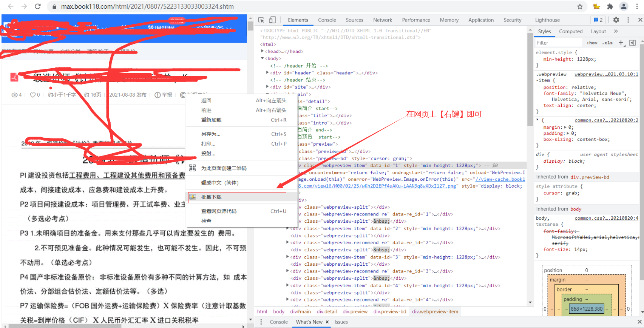Screen dimensions: 644x328
Task: Select div#main in the breadcrumb
Action: (x=300, y=312)
